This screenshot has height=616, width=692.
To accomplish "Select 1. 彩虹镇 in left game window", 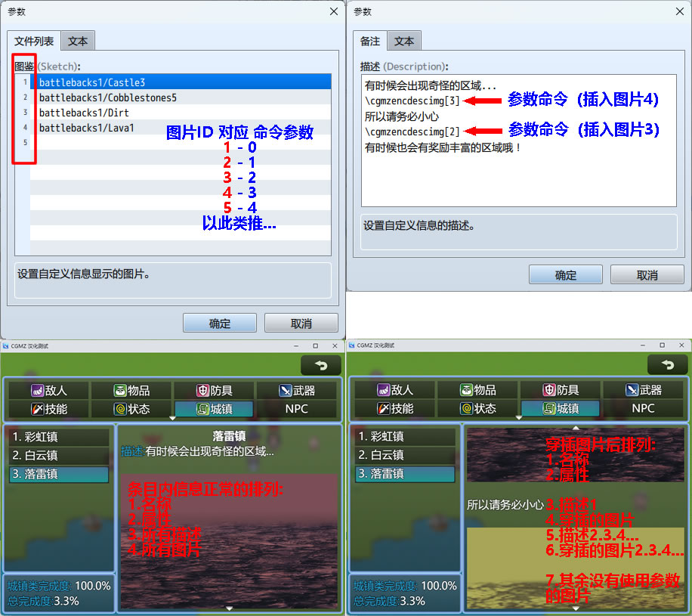I will coord(59,437).
